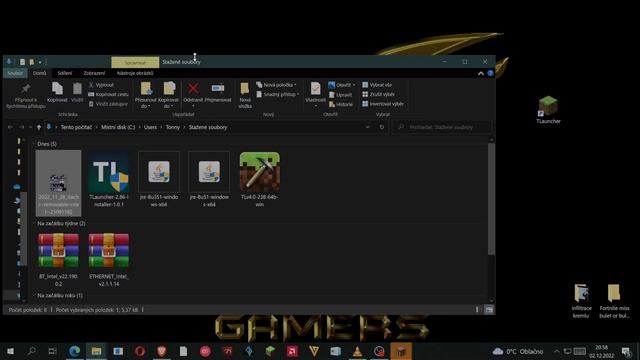Screen dimensions: 640x360
Task: Switch to the Zobrazení ribbon tab
Action: pos(94,73)
